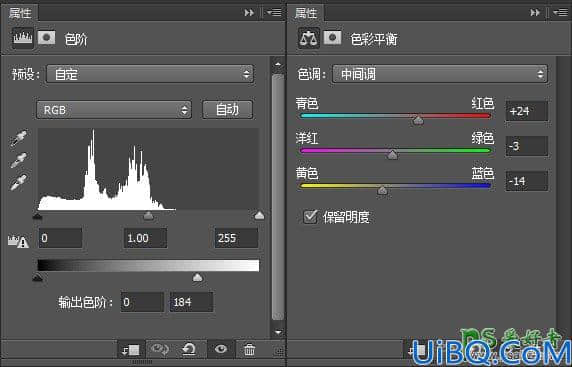Click the Levels panel scroll down arrow
Image resolution: width=572 pixels, height=367 pixels.
pos(278,332)
